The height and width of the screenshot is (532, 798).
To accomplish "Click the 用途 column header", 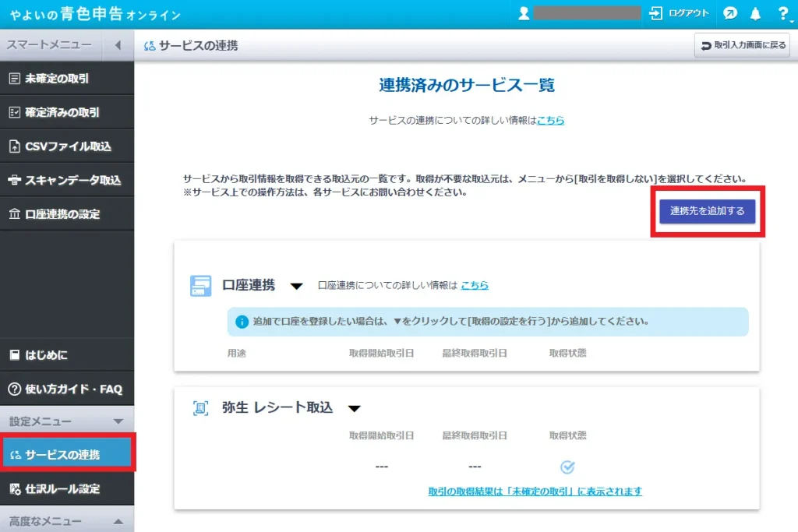I will (237, 353).
